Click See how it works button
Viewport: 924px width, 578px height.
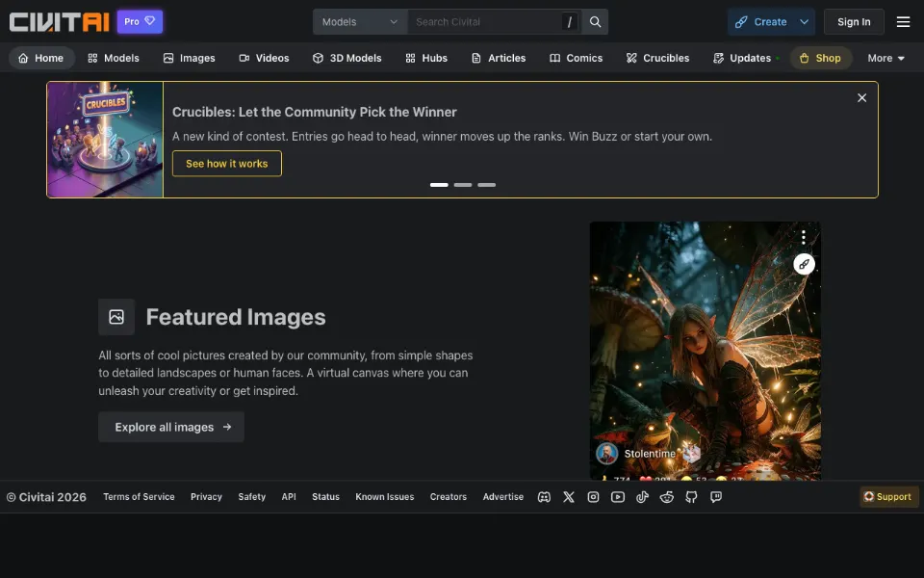pyautogui.click(x=227, y=164)
